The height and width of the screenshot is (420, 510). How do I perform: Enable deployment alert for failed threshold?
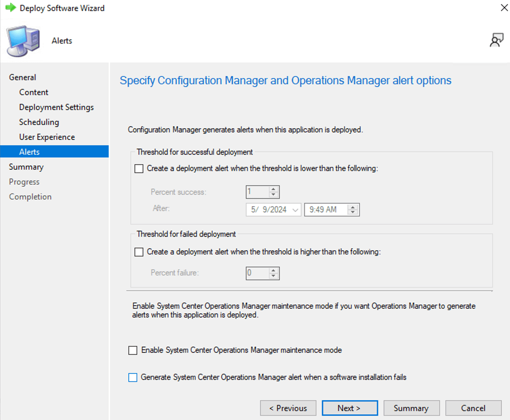139,252
